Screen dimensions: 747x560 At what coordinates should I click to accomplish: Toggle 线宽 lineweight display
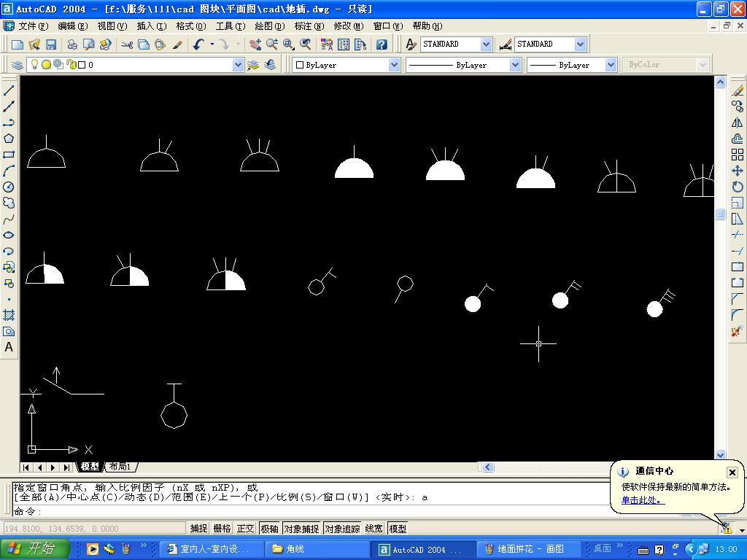[x=374, y=529]
